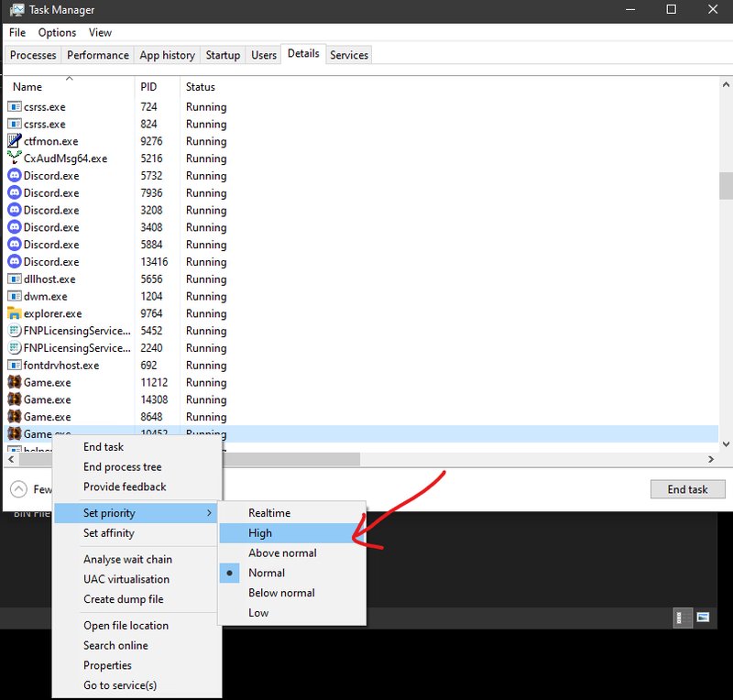Click the dllhost.exe process icon
This screenshot has width=733, height=700.
coord(15,279)
